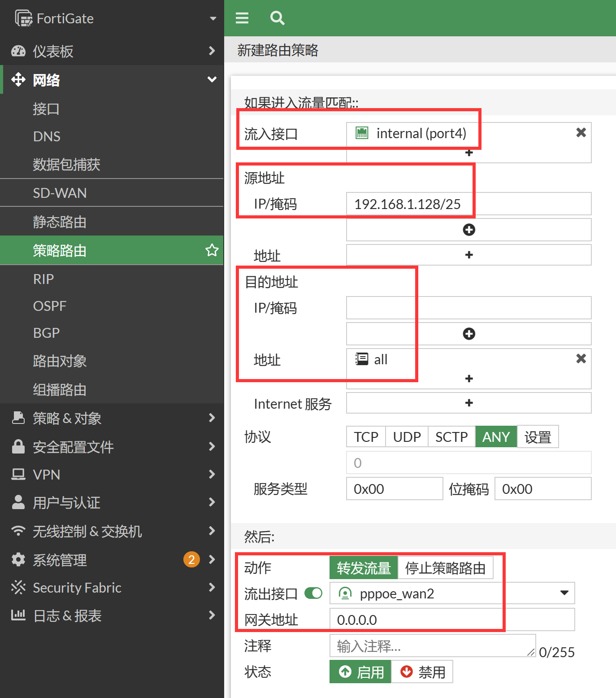
Task: Open the hamburger menu icon
Action: coord(242,18)
